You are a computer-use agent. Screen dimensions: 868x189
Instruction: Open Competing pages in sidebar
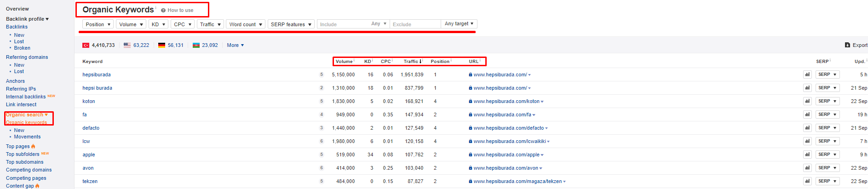point(26,178)
